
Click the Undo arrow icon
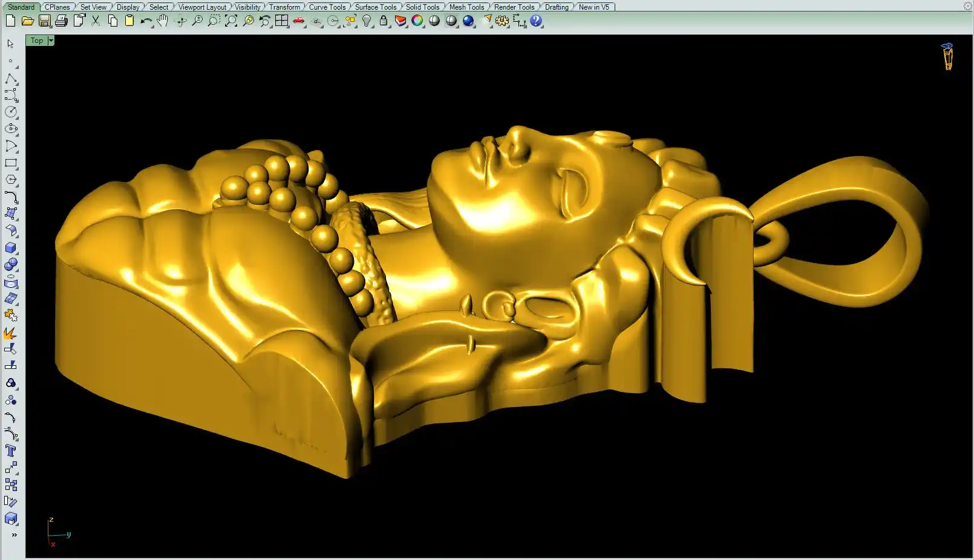click(x=145, y=21)
